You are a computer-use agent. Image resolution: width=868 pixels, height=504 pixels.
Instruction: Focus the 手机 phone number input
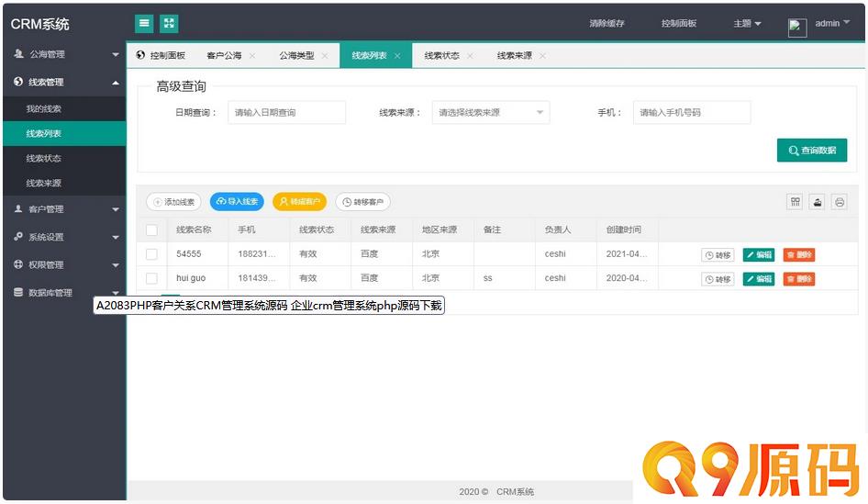pos(692,112)
